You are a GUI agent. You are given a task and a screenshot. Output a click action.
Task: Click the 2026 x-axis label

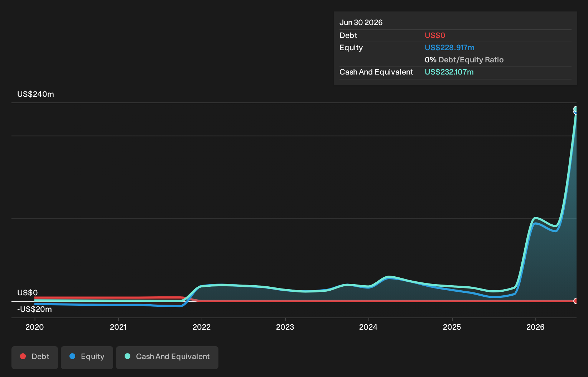535,327
